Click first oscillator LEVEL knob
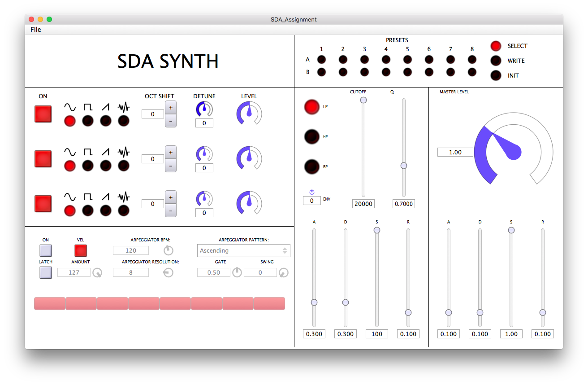 tap(249, 113)
